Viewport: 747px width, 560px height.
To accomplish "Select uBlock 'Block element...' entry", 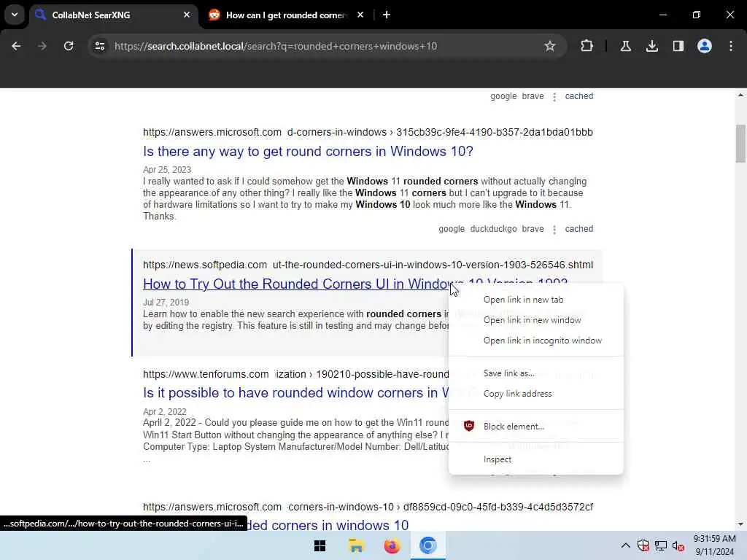I will 536,426.
